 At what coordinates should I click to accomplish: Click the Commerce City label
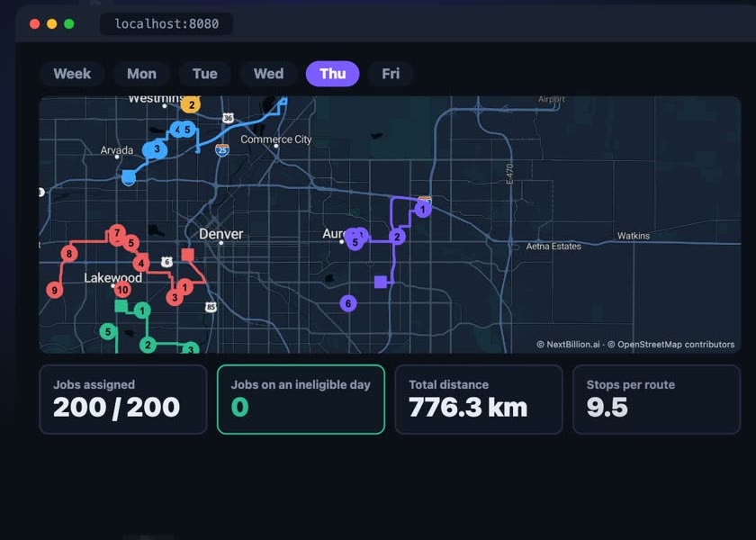(275, 139)
